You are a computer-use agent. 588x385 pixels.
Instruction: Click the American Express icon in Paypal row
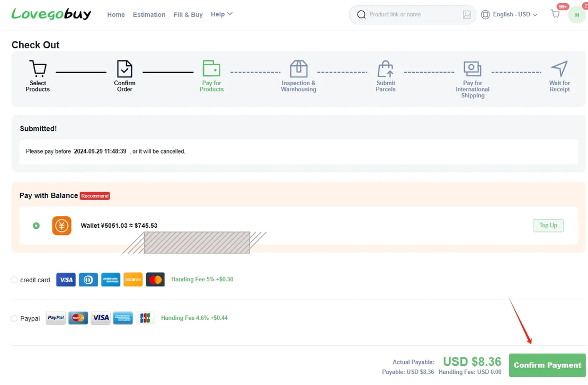tap(123, 318)
